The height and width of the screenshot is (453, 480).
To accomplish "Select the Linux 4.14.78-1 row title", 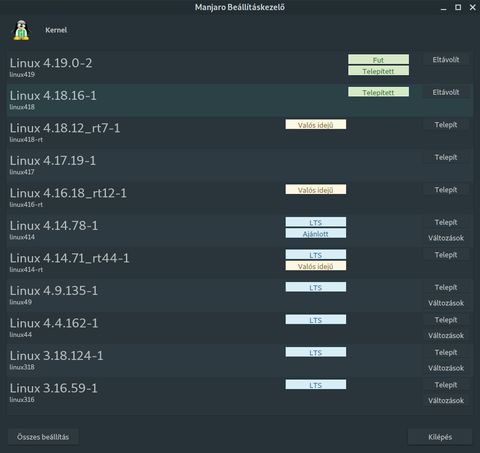I will click(54, 226).
